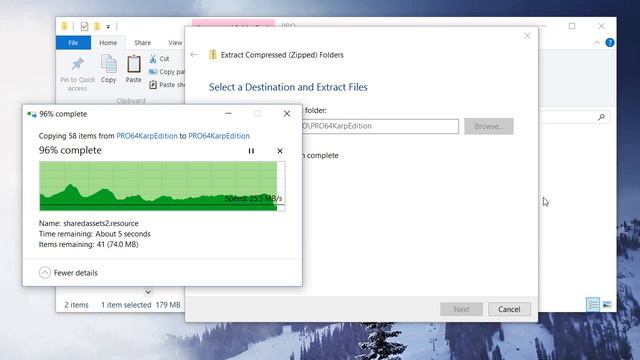This screenshot has width=640, height=360.
Task: Open the PRO64KarpEdition destination folder link
Action: tap(219, 136)
